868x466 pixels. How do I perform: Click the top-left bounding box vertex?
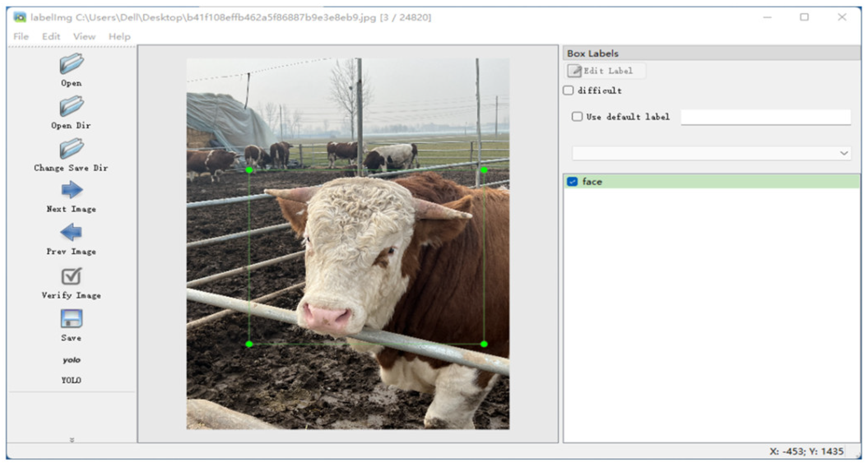pos(249,170)
